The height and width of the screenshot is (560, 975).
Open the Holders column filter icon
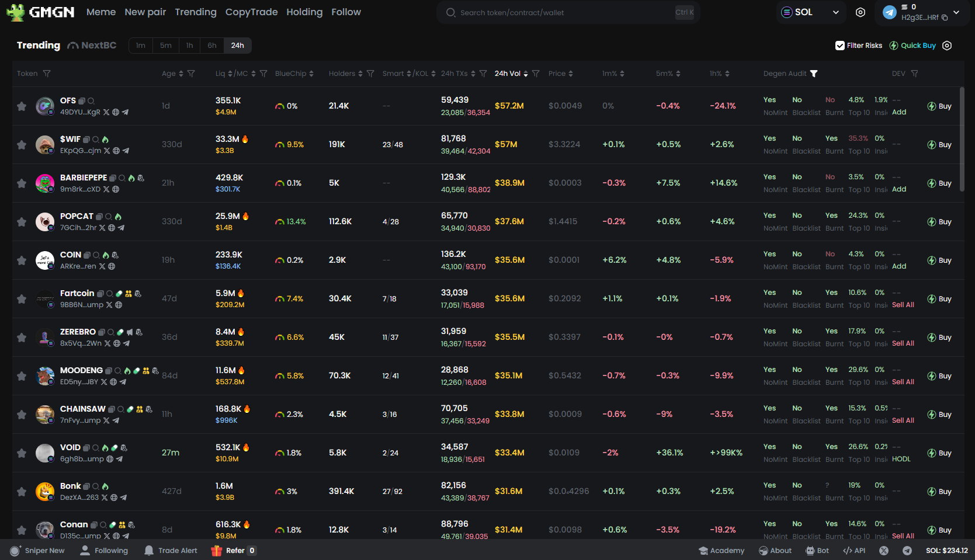(x=370, y=74)
